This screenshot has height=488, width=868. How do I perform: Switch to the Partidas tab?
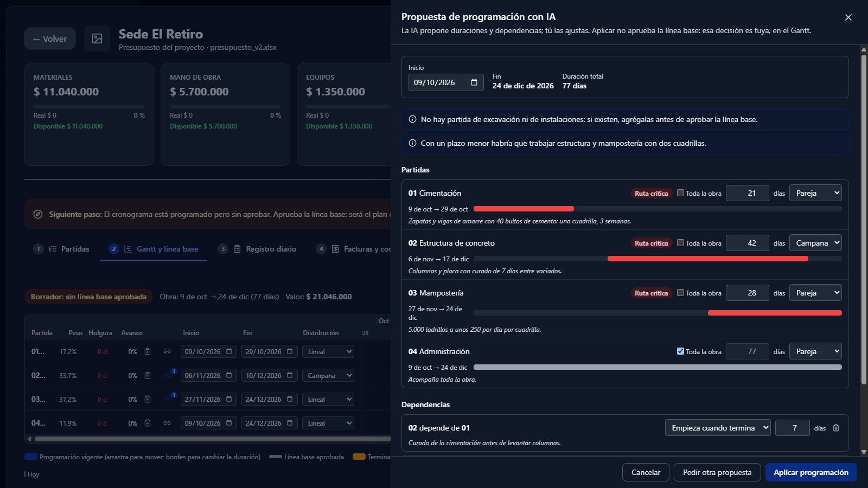61,249
